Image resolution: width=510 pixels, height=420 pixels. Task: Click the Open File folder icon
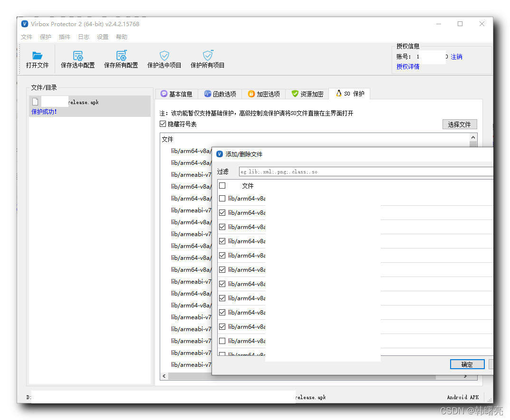click(37, 55)
